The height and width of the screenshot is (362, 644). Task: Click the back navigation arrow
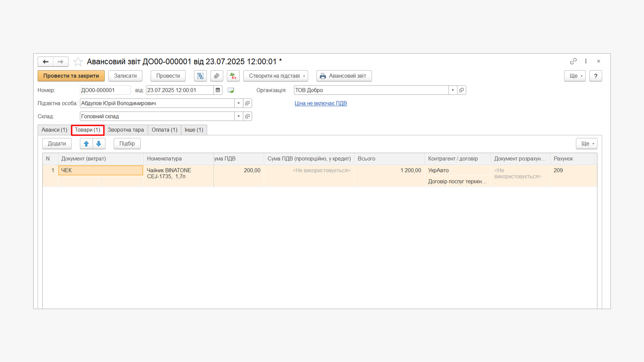click(46, 62)
